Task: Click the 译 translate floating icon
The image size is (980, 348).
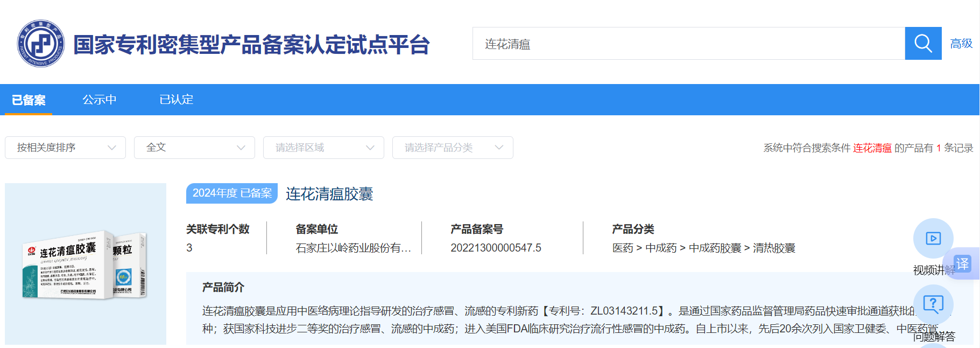Action: coord(962,263)
